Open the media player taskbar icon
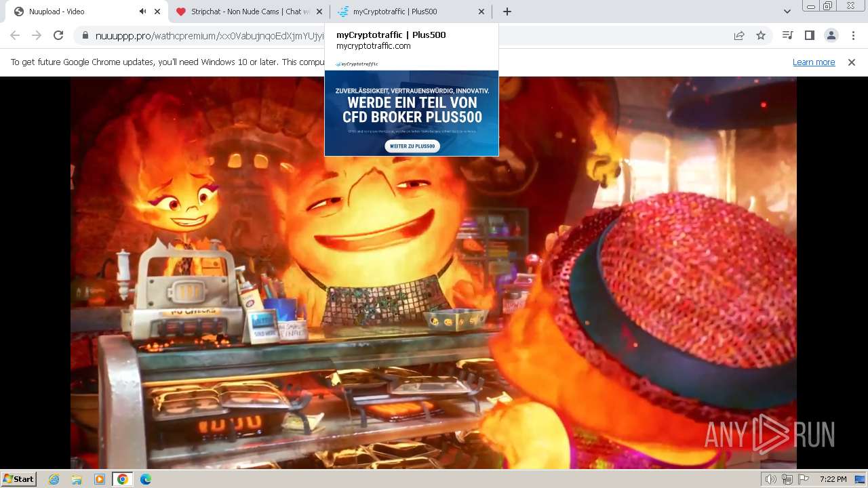 100,479
